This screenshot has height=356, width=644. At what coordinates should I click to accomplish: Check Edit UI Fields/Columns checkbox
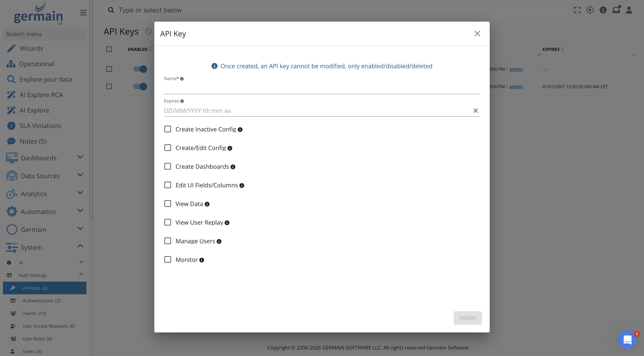168,185
